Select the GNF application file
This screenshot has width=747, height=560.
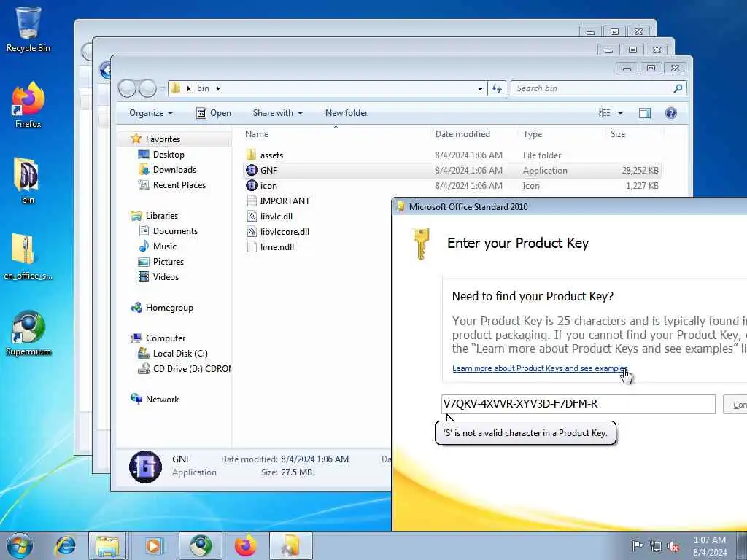click(452, 171)
